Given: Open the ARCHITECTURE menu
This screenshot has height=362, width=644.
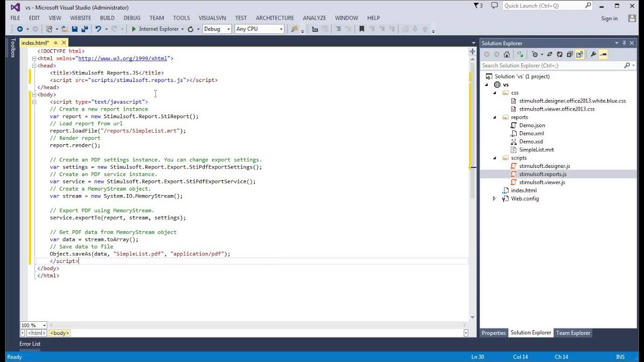Looking at the screenshot, I should (x=275, y=18).
